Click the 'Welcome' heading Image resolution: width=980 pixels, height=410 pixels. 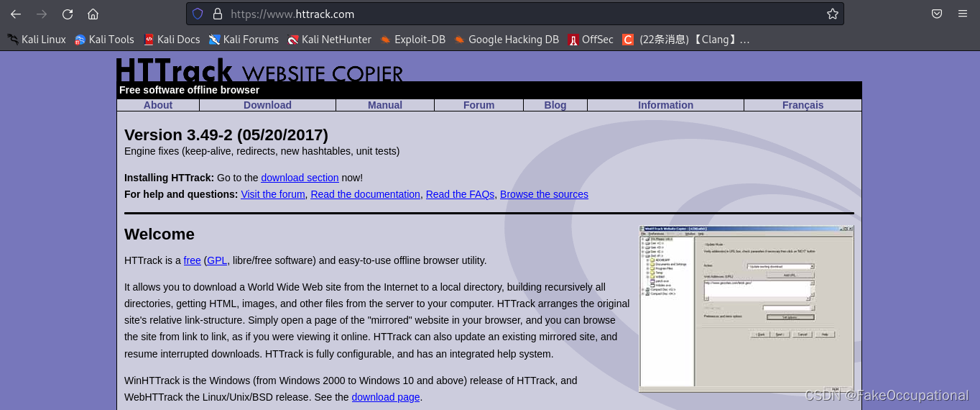[160, 234]
